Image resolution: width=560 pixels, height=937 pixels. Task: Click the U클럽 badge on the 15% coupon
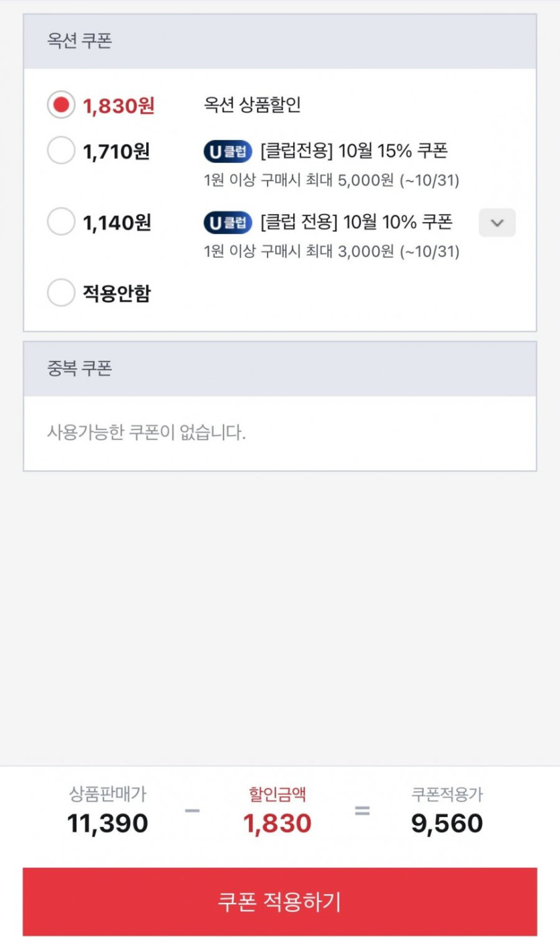[228, 152]
